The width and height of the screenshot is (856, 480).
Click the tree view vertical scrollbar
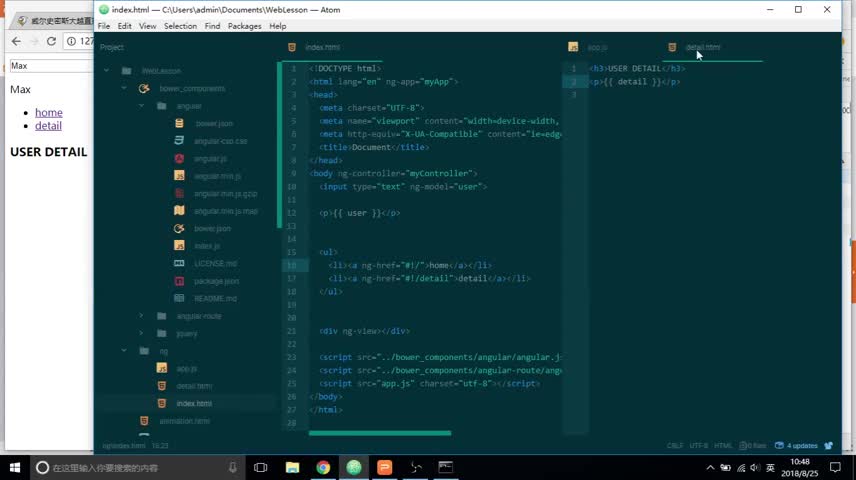tap(279, 145)
